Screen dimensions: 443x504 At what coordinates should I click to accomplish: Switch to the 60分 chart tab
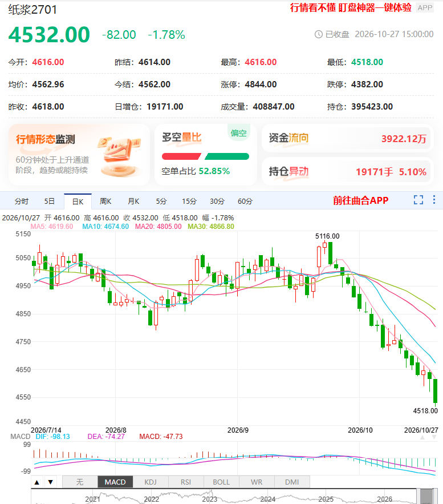245,201
